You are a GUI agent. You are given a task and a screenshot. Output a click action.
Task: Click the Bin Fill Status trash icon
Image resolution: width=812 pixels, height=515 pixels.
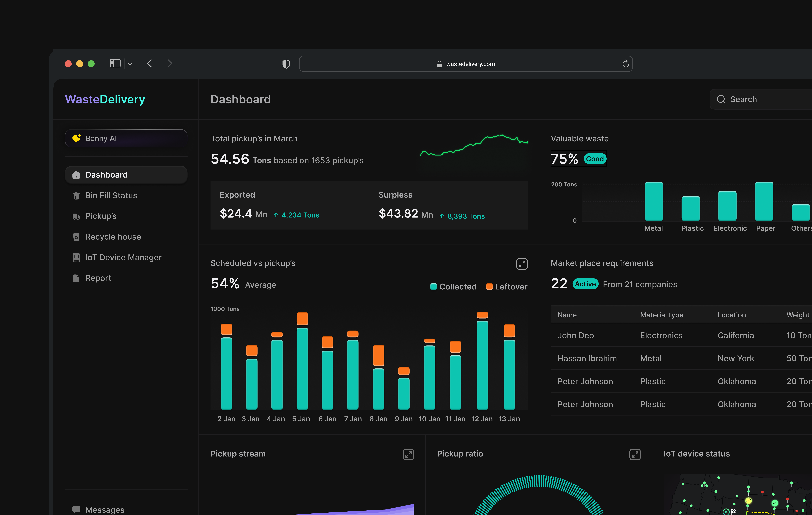(x=76, y=196)
